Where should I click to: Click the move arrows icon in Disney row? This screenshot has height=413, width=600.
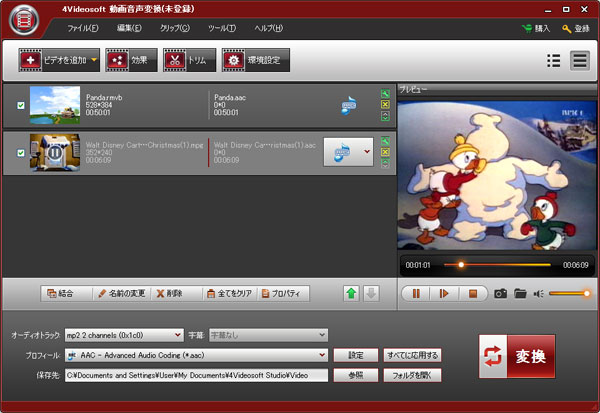click(x=385, y=163)
